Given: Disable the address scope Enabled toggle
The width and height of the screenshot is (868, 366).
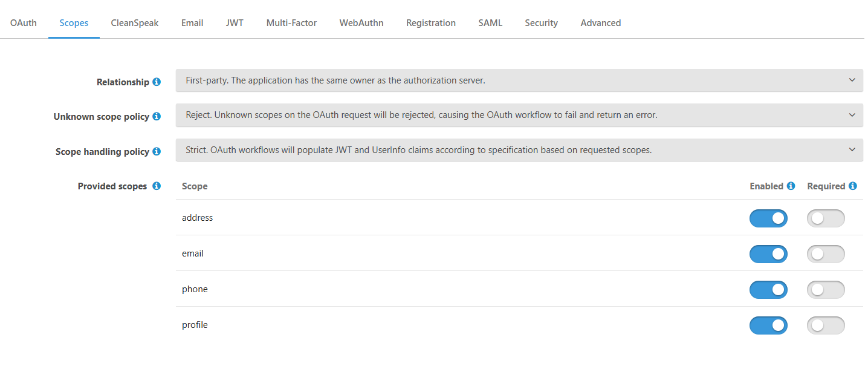Looking at the screenshot, I should 768,218.
